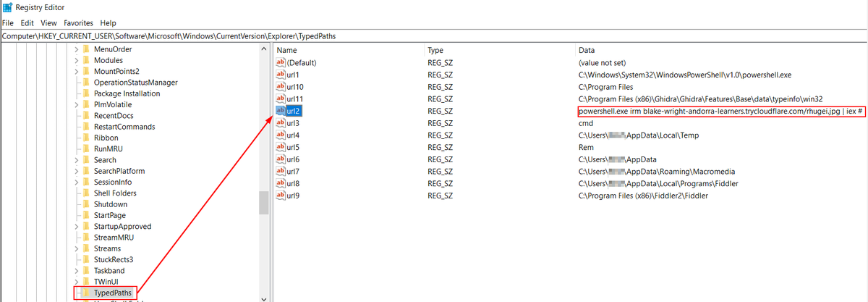Select the RestartCommands folder icon
The width and height of the screenshot is (868, 302).
click(x=87, y=127)
